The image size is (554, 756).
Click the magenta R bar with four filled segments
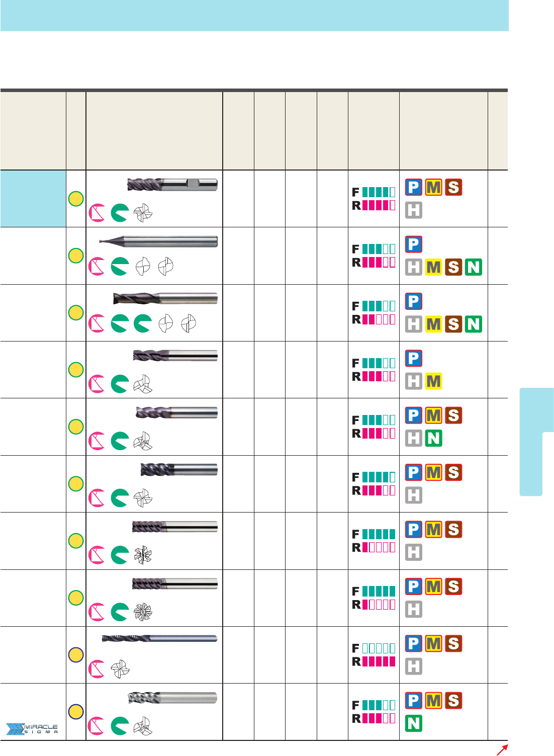pos(379,205)
